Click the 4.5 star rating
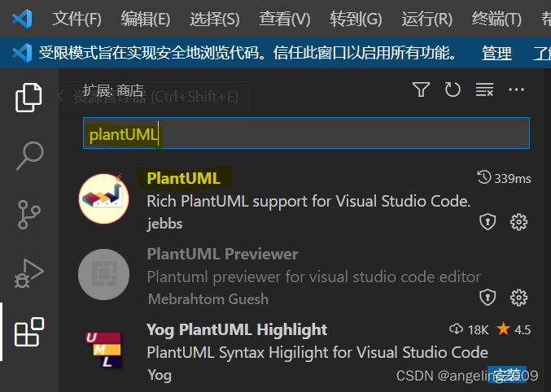The image size is (551, 392). (x=514, y=329)
